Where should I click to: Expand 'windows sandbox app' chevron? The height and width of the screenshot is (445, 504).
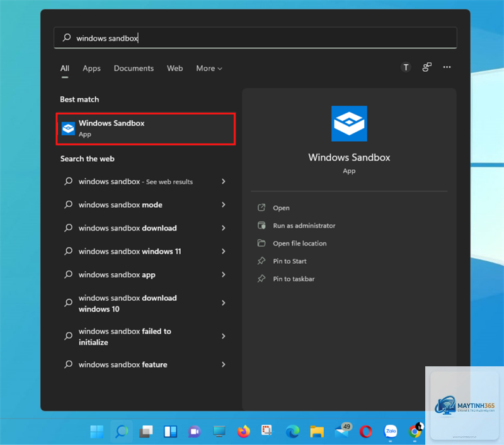224,274
